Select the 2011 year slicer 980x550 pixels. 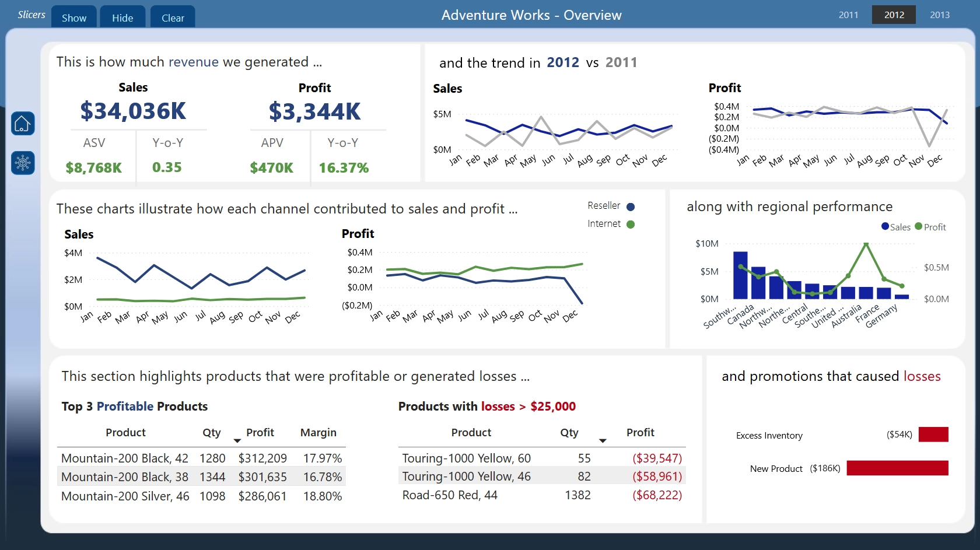point(848,15)
